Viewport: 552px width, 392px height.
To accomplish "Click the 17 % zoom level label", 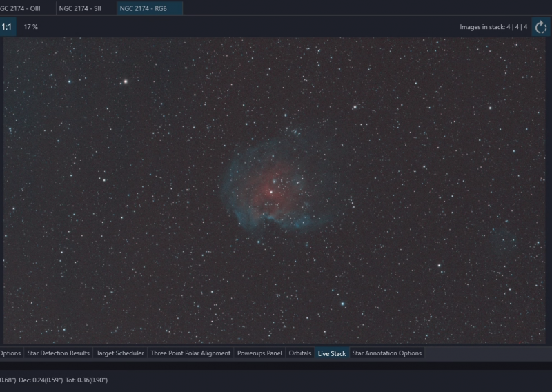I will [31, 27].
